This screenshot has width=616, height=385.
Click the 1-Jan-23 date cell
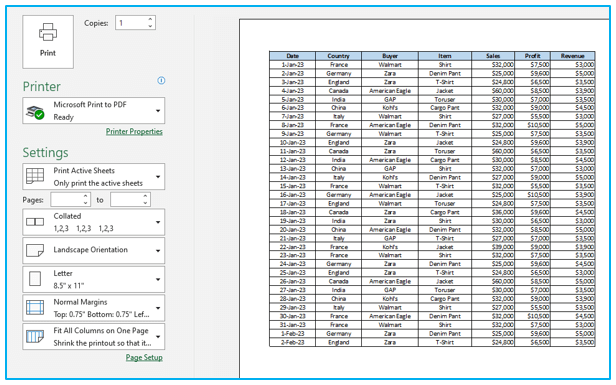pos(293,64)
